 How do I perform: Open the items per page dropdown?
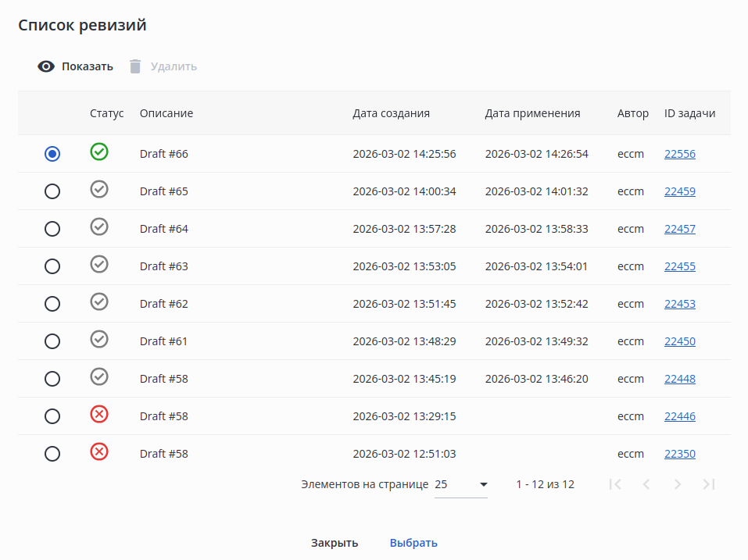(461, 484)
